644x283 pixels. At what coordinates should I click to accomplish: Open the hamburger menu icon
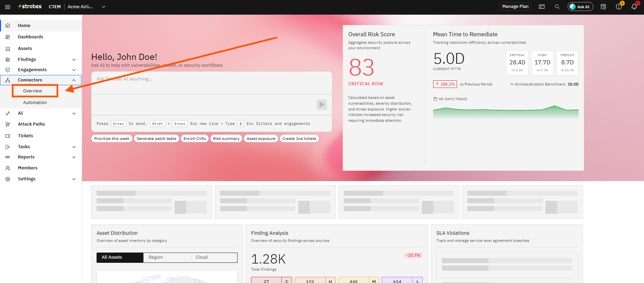tap(8, 7)
